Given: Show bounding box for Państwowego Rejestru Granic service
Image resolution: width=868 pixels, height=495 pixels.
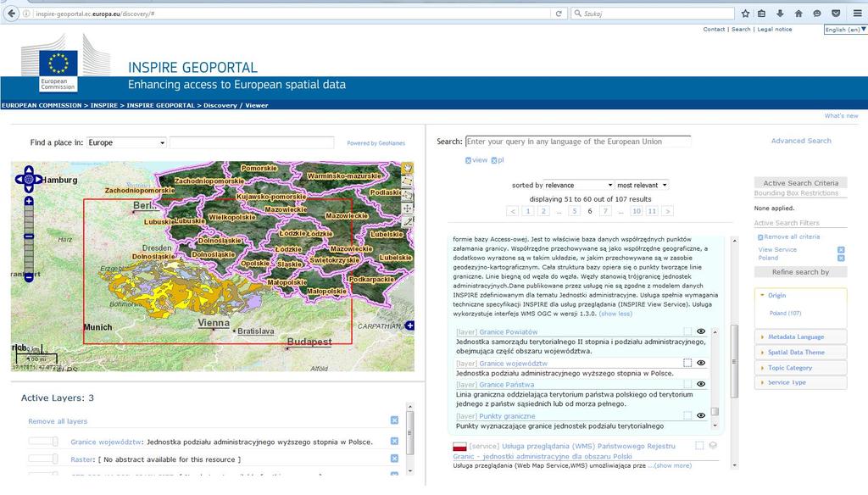Looking at the screenshot, I should tap(699, 445).
